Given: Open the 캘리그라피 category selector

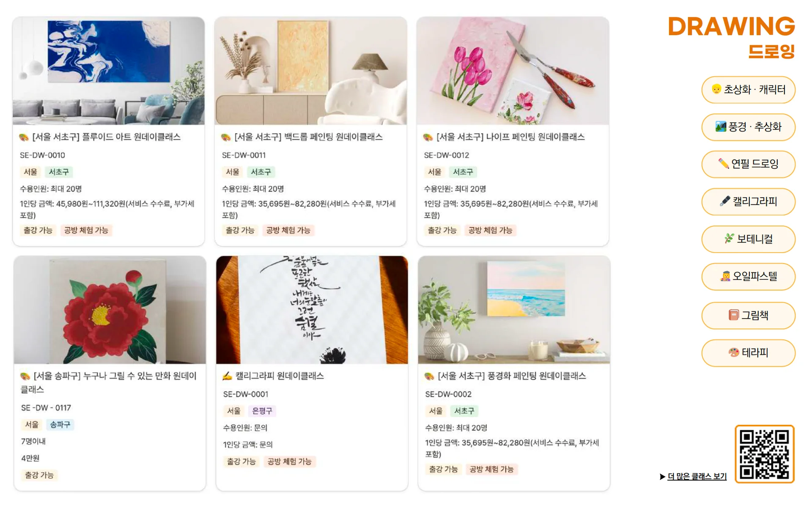Looking at the screenshot, I should (x=748, y=202).
